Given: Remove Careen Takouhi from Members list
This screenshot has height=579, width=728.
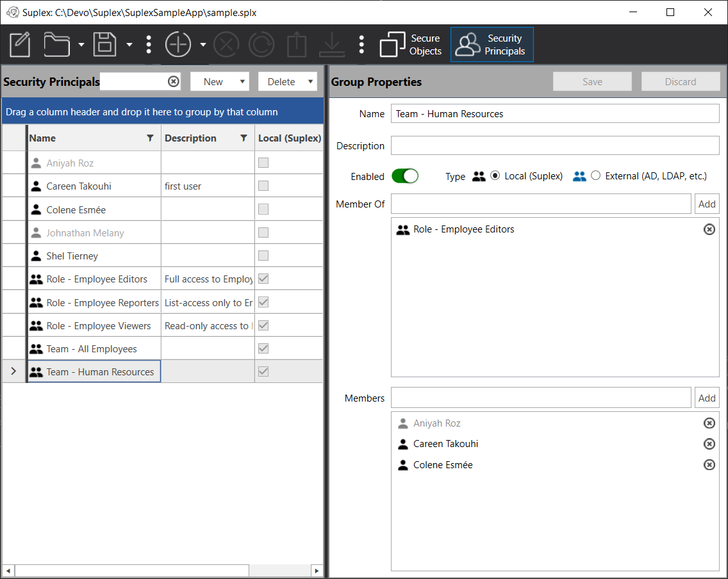Looking at the screenshot, I should (x=709, y=444).
